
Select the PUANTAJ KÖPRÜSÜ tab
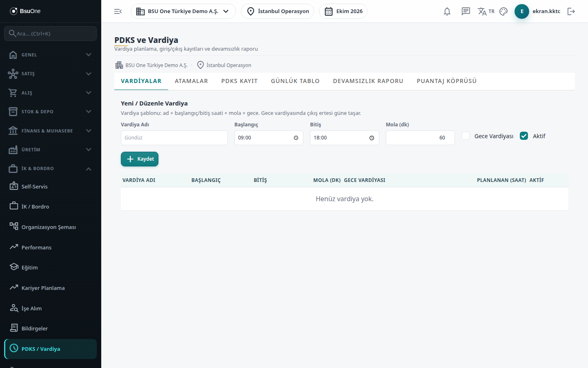pos(447,81)
